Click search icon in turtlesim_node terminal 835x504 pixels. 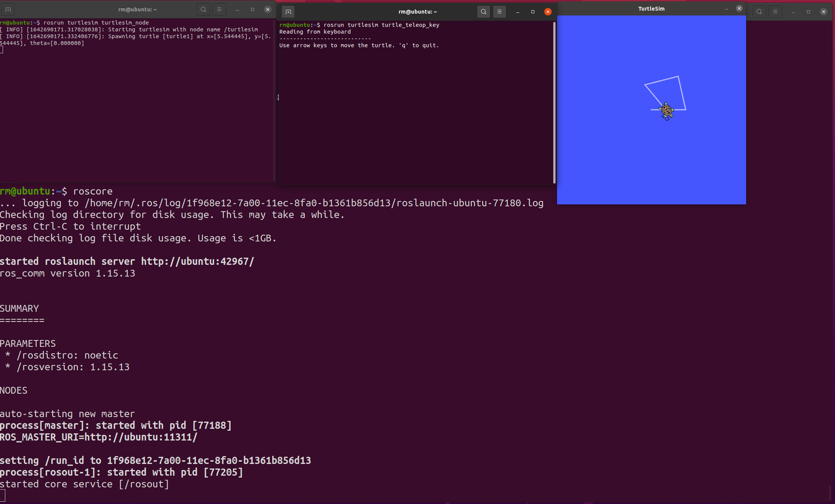tap(203, 9)
